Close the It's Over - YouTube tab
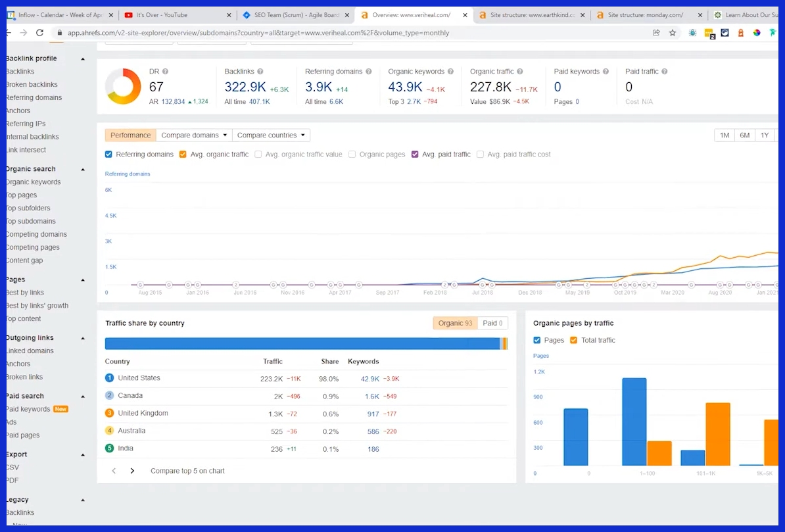 coord(229,15)
